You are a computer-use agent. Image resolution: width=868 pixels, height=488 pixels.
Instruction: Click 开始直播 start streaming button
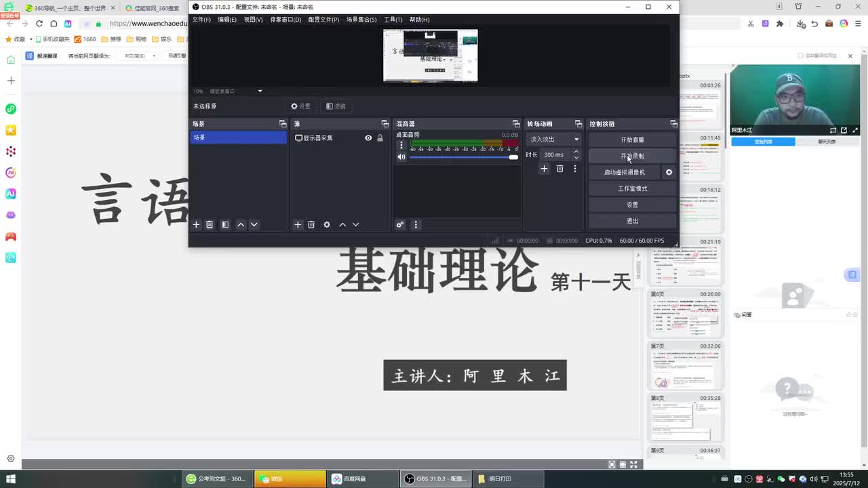click(x=632, y=140)
